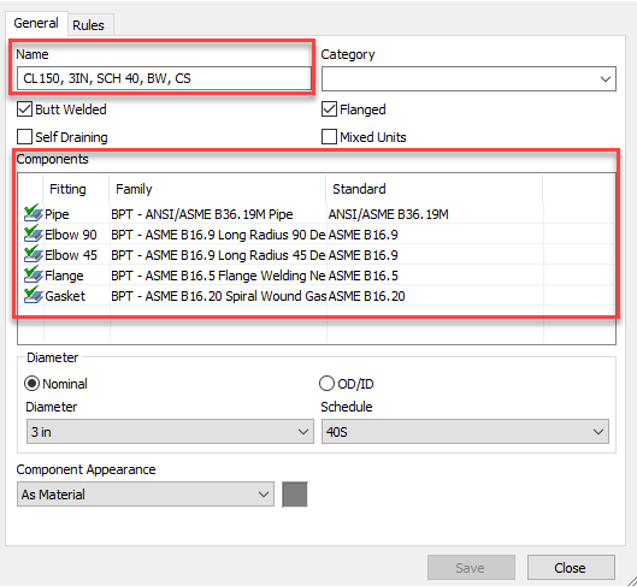Click the Gasket row icon
The width and height of the screenshot is (637, 587).
pos(33,296)
